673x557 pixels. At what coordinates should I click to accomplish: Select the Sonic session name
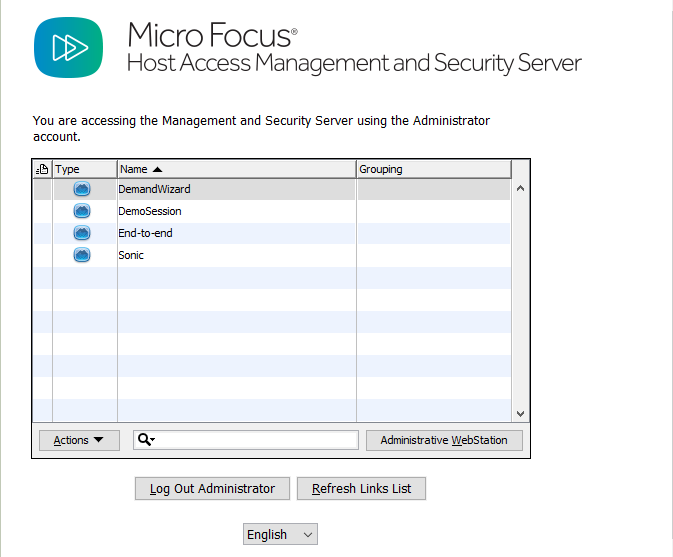coord(131,255)
